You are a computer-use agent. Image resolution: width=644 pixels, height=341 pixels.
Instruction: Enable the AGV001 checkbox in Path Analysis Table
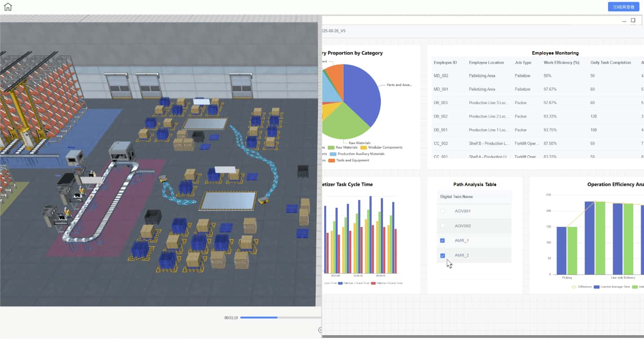click(x=443, y=211)
